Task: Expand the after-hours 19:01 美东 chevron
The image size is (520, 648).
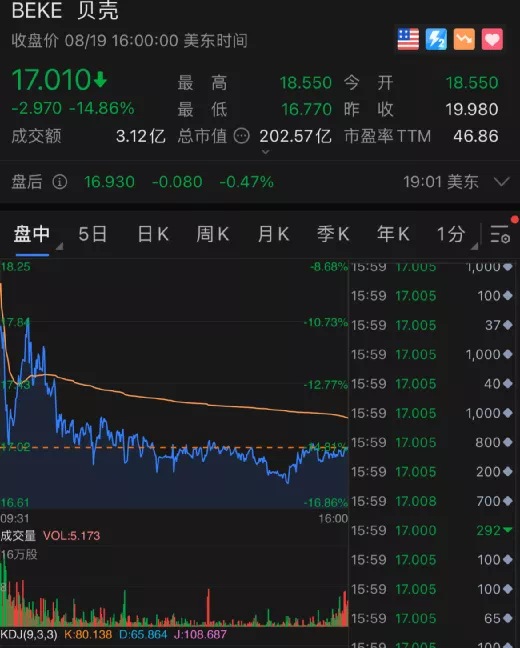Action: [x=501, y=181]
